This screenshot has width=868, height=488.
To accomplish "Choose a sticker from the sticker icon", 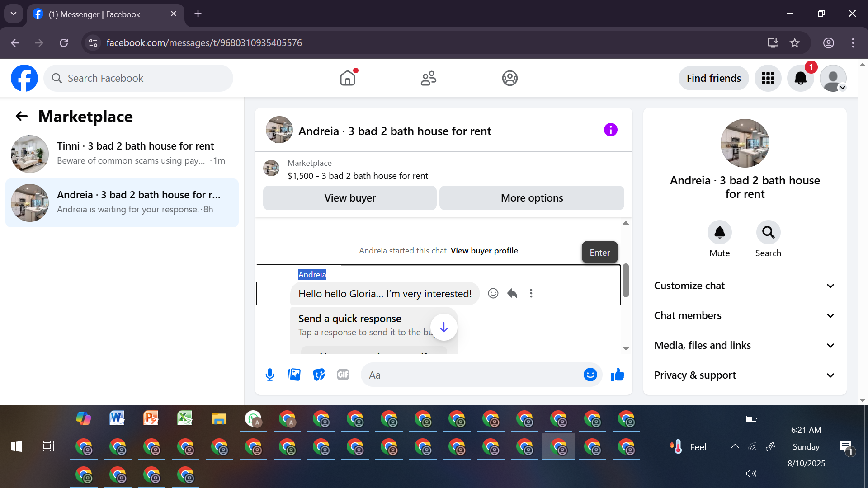I will pos(319,375).
